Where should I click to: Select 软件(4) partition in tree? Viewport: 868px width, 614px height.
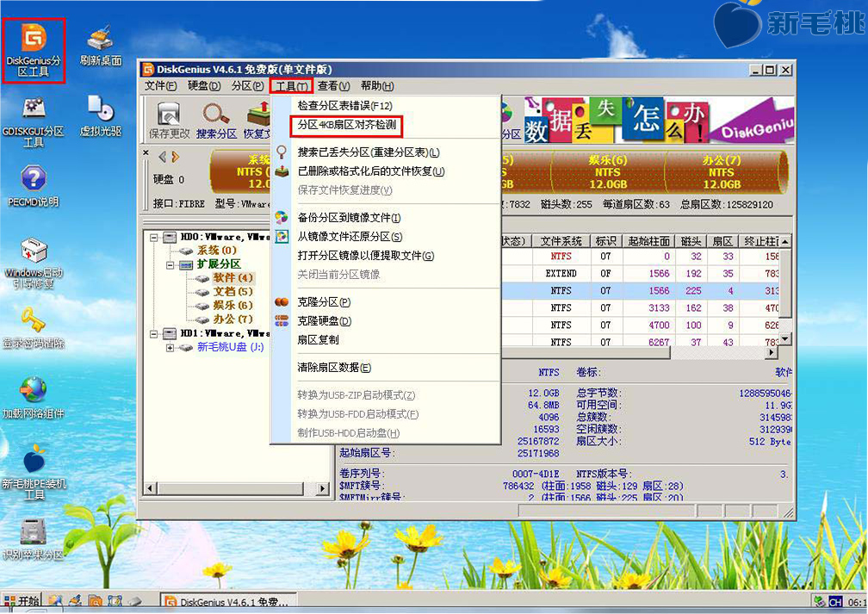coord(233,277)
